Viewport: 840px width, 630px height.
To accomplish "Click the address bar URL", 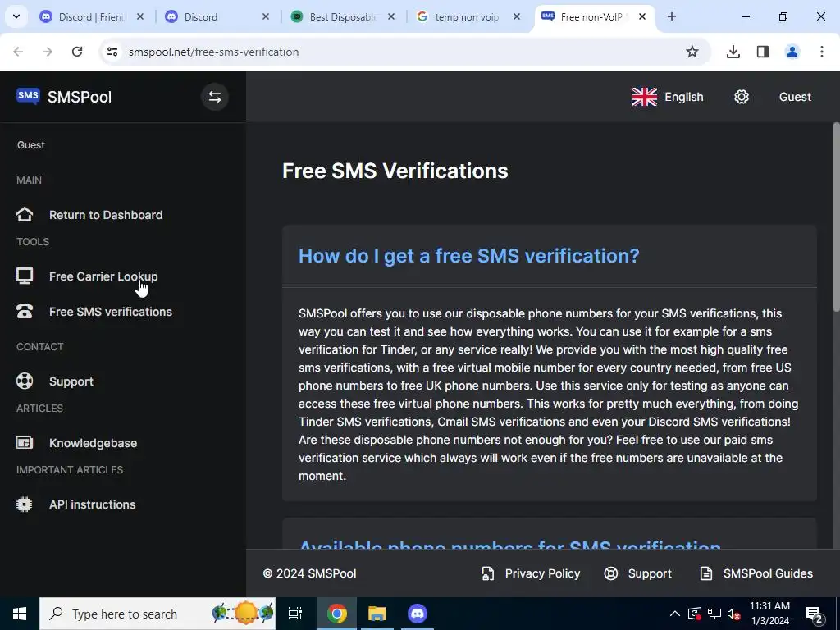I will coord(214,52).
